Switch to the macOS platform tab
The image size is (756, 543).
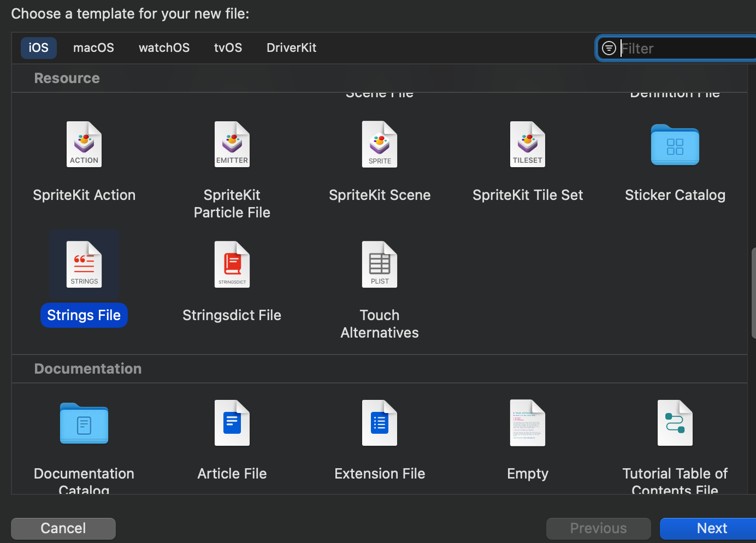pos(93,48)
